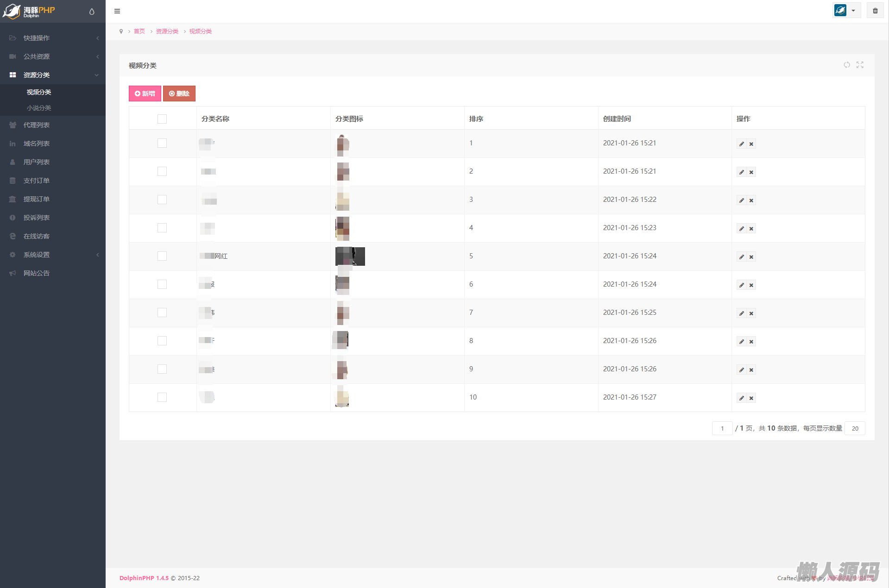
Task: Expand the 公共资源 sidebar menu
Action: coord(53,56)
